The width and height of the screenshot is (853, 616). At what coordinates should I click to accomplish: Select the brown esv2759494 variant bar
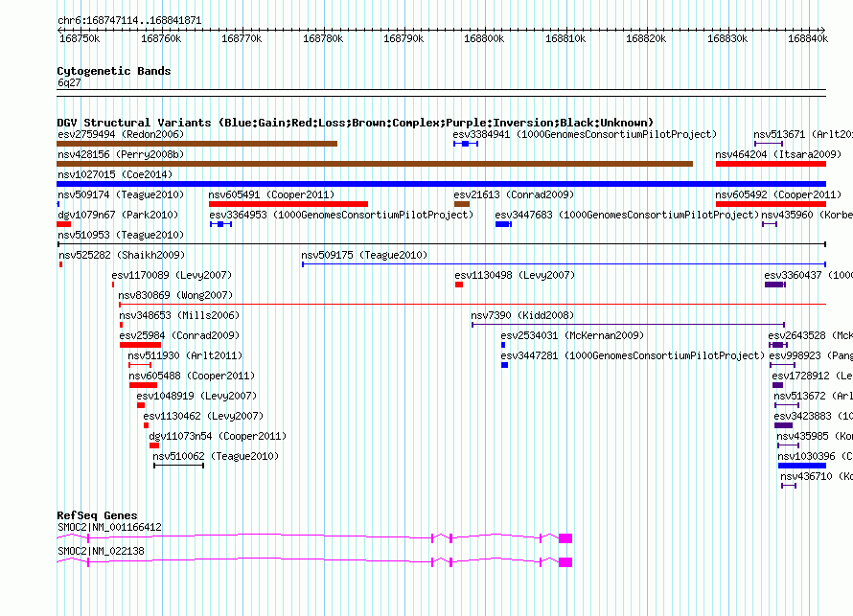(x=196, y=144)
